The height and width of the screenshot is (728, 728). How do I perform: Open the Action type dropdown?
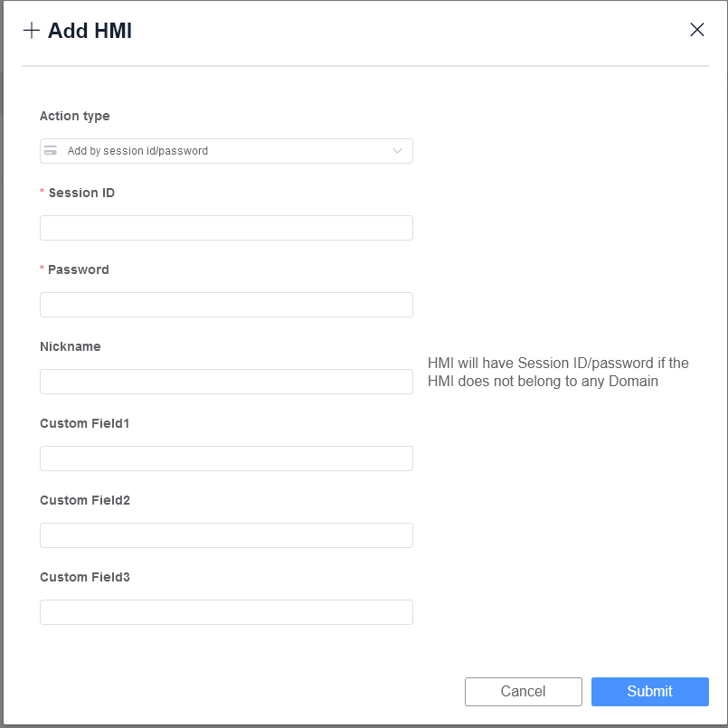tap(226, 151)
